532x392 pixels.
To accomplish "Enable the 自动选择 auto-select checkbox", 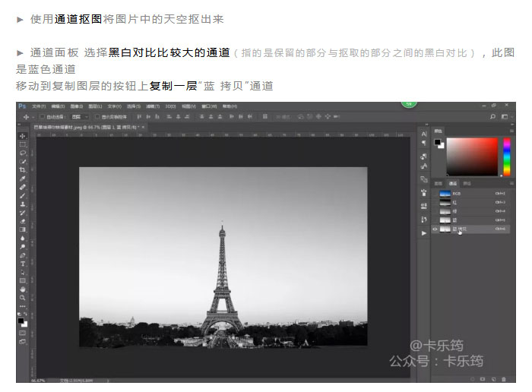I will tap(42, 117).
